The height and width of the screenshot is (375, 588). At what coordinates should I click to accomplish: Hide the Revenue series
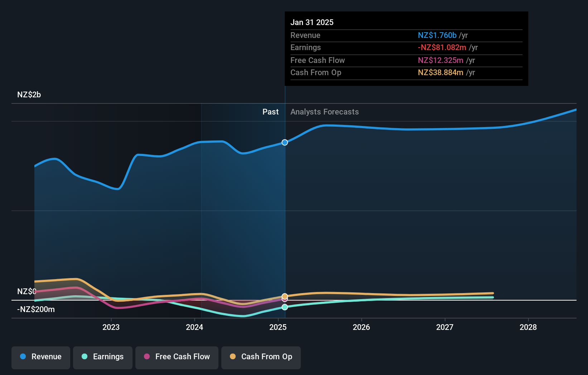[x=40, y=357]
